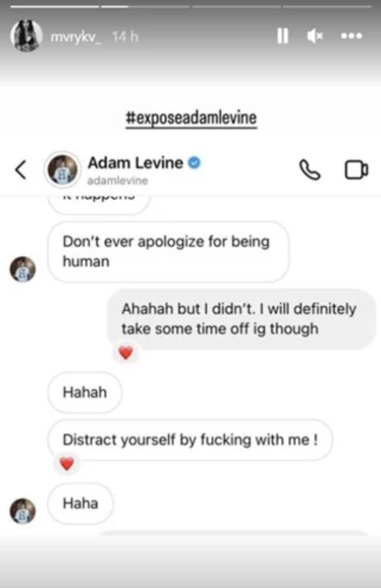Start a voice call with phone icon
Viewport: 381px width, 588px height.
(x=310, y=170)
